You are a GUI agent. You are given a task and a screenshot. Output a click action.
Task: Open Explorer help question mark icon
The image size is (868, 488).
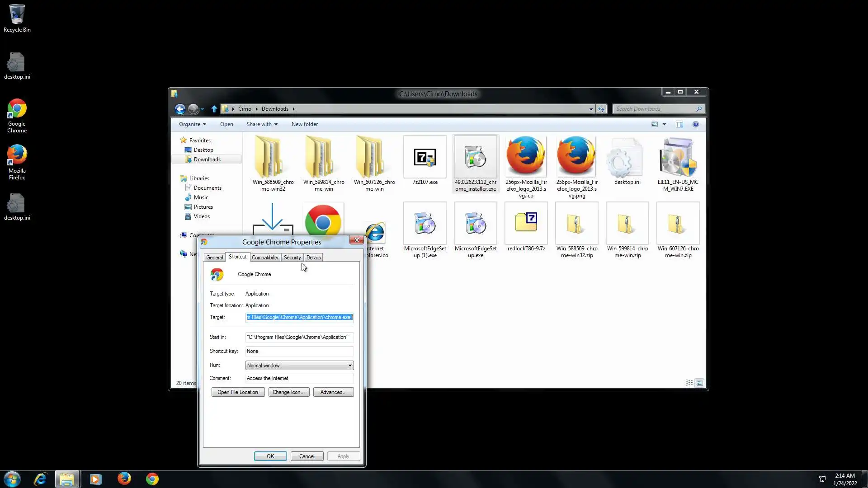click(x=696, y=124)
